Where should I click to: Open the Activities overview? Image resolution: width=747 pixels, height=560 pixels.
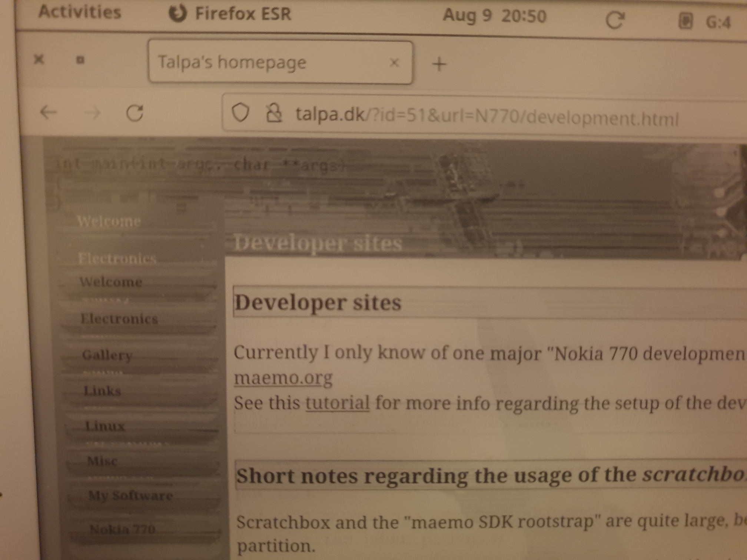80,12
